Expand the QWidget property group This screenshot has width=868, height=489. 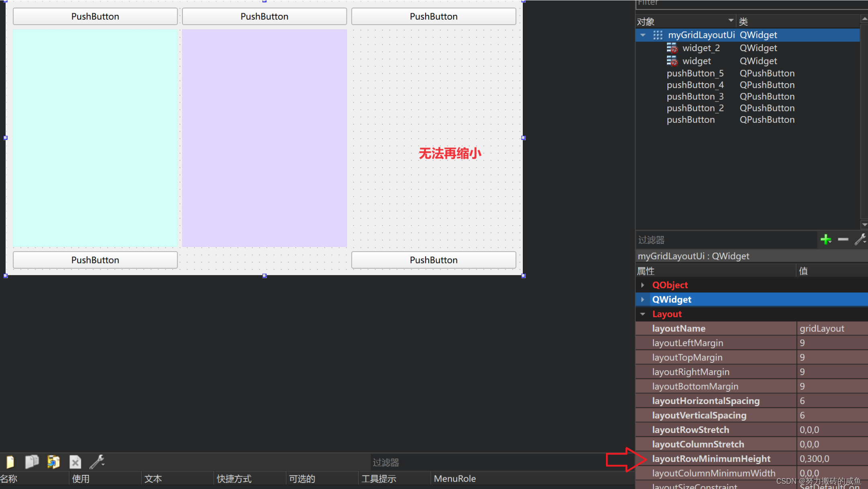[x=643, y=300]
